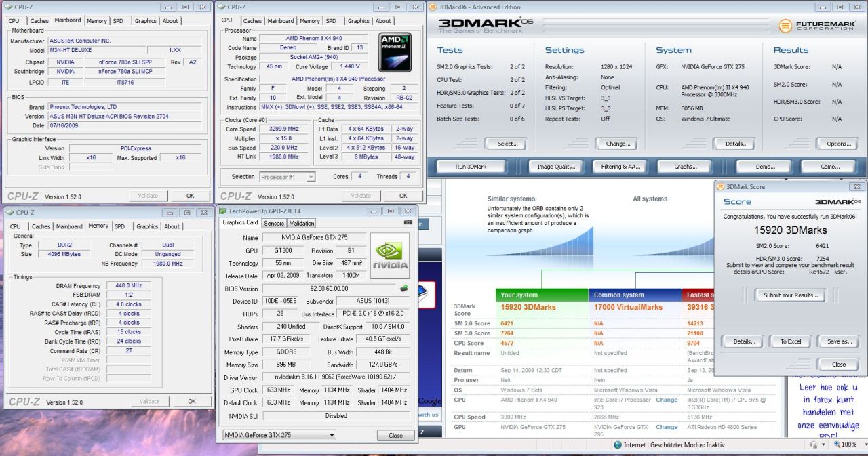Viewport: 868px width, 456px height.
Task: Click OK in CPU-Z CPU window
Action: tap(403, 196)
